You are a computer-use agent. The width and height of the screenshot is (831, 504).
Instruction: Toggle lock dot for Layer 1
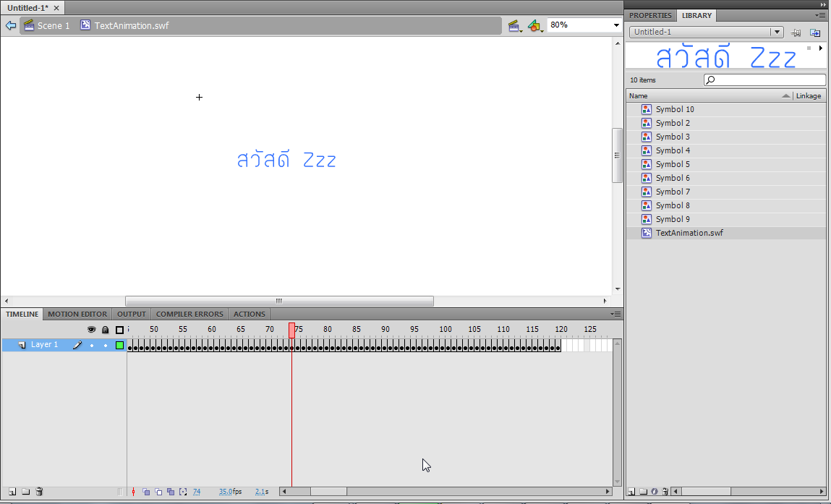point(106,346)
